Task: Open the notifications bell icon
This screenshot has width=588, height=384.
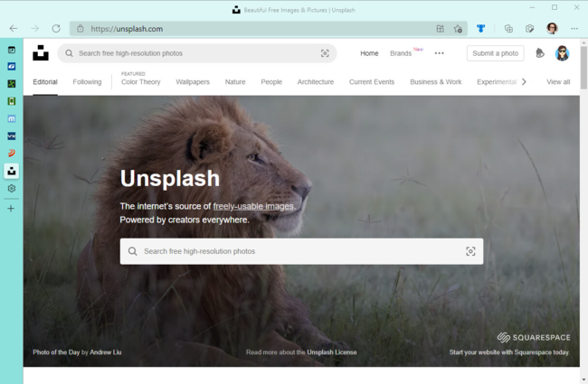Action: click(x=540, y=53)
